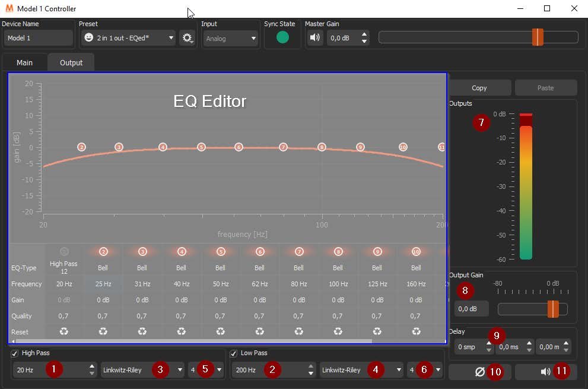Disable the High Pass checkbox

pos(15,353)
